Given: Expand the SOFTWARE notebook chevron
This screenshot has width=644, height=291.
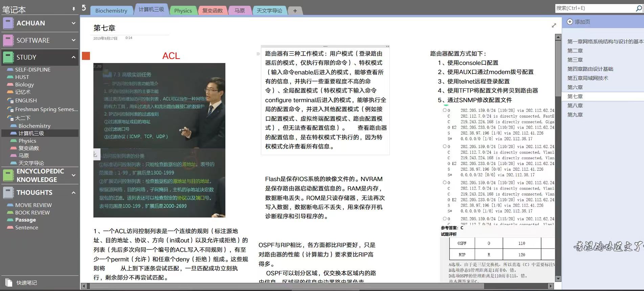Looking at the screenshot, I should (x=73, y=40).
